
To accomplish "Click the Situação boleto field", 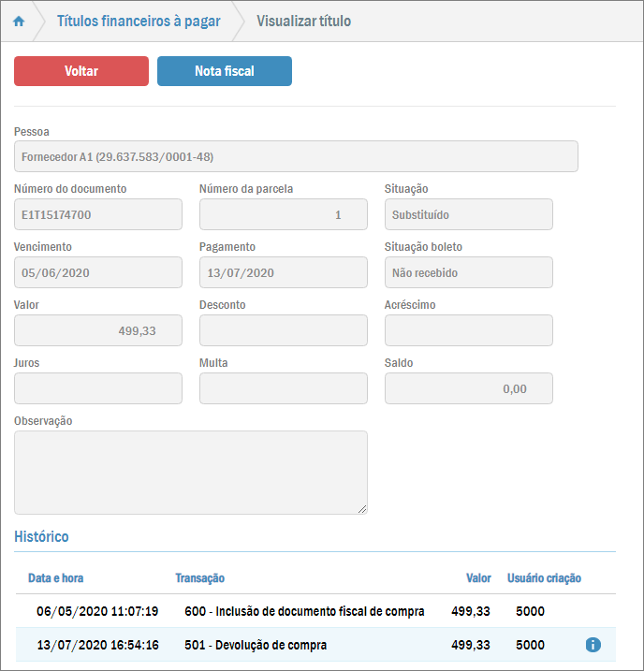I will pyautogui.click(x=468, y=272).
